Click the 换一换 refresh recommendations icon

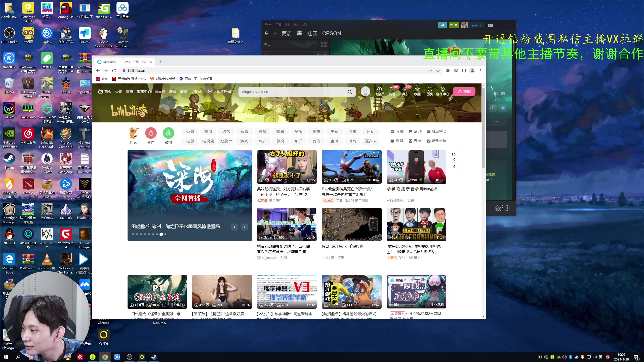pos(454,160)
